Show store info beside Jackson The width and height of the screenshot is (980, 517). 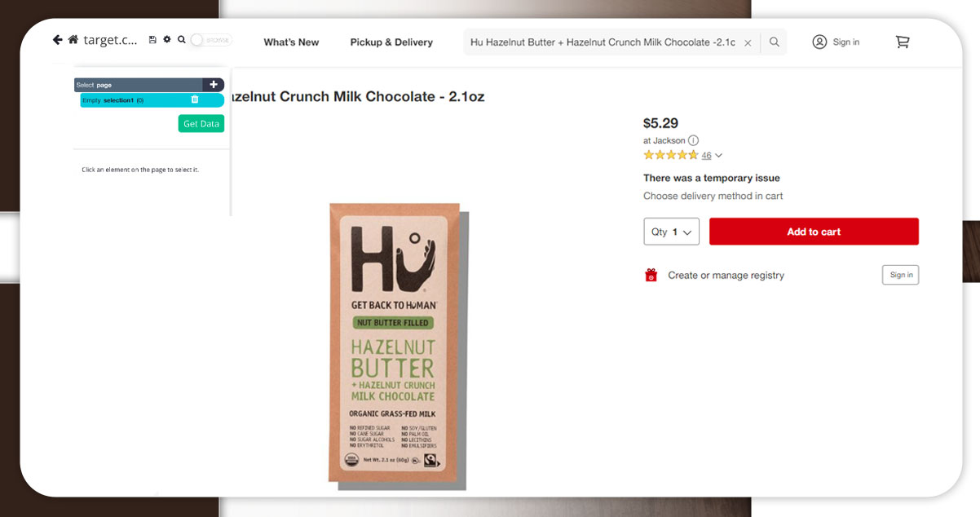coord(693,140)
